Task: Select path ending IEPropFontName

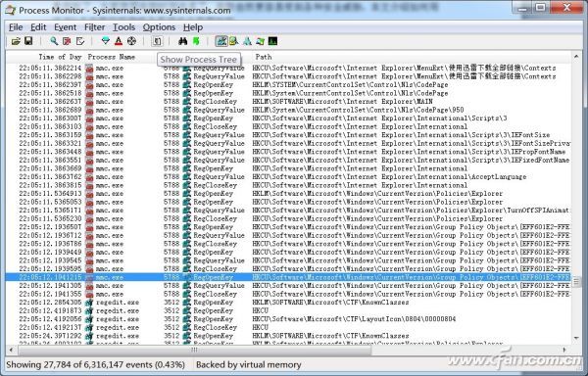Action: coord(409,152)
